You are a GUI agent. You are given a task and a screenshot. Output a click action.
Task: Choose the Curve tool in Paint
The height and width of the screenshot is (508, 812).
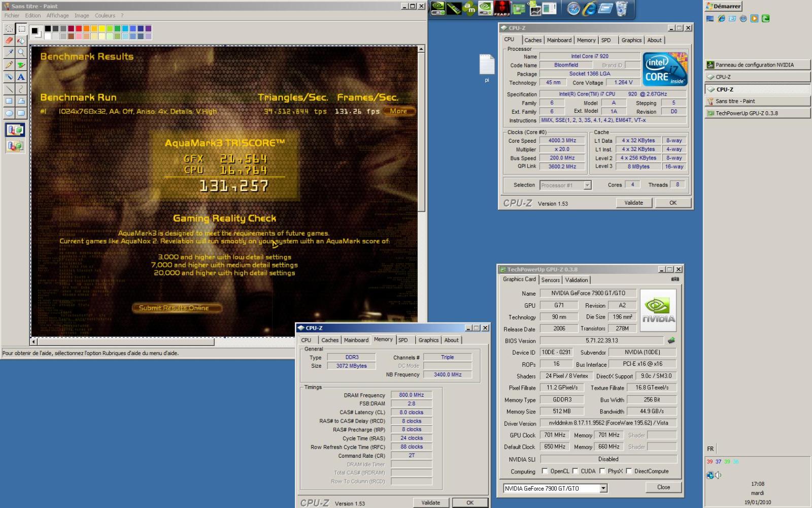(21, 89)
